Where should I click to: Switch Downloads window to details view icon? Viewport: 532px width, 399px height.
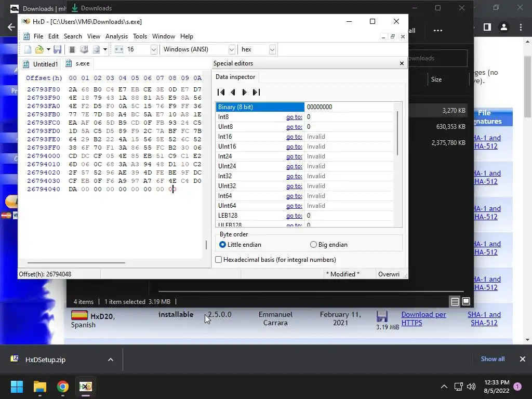point(455,301)
